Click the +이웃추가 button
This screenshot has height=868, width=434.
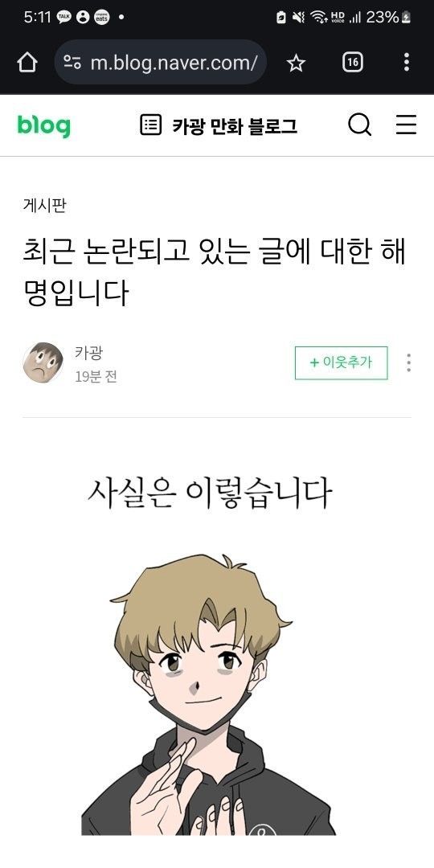[341, 362]
